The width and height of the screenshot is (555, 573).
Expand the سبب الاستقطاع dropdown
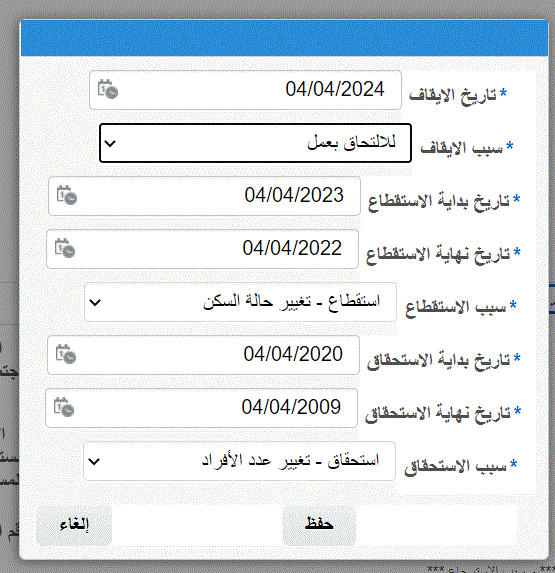(240, 302)
